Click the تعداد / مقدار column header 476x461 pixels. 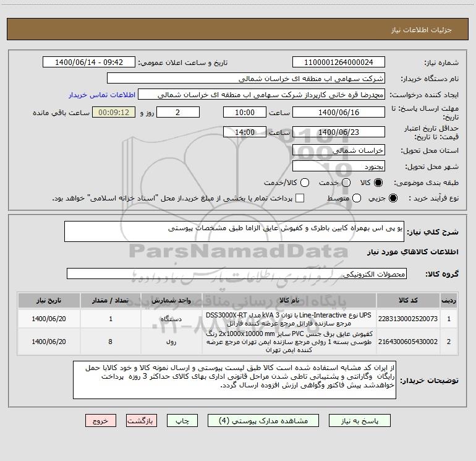pos(111,301)
